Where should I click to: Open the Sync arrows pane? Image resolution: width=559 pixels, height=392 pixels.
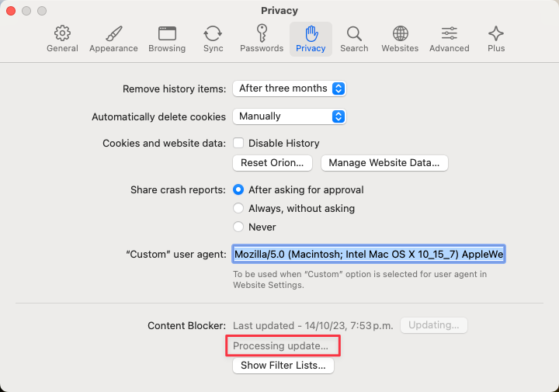tap(213, 38)
